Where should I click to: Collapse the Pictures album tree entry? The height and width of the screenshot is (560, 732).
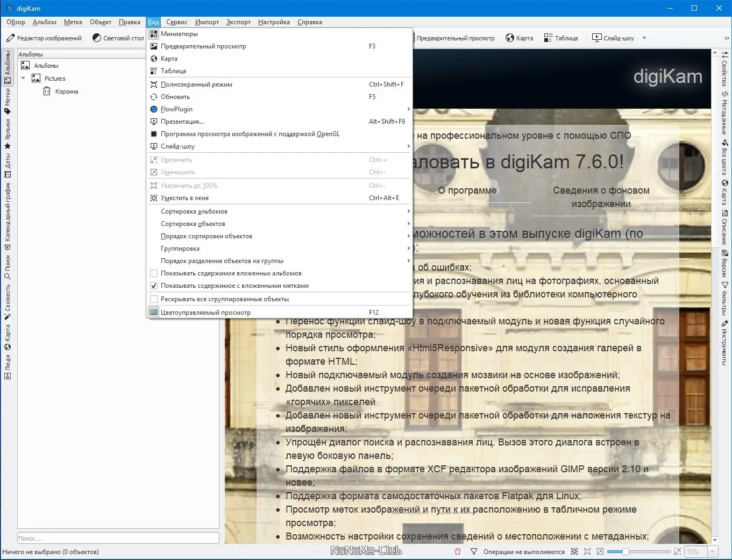tap(23, 78)
